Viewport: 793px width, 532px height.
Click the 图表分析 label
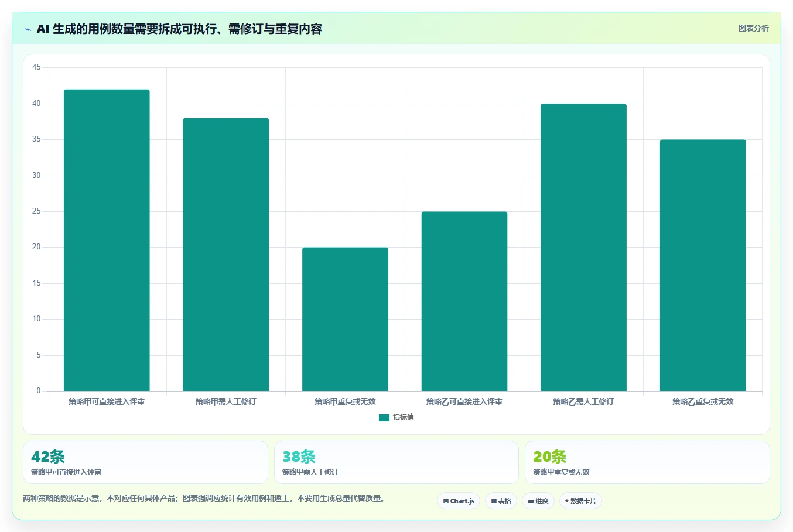pos(753,28)
